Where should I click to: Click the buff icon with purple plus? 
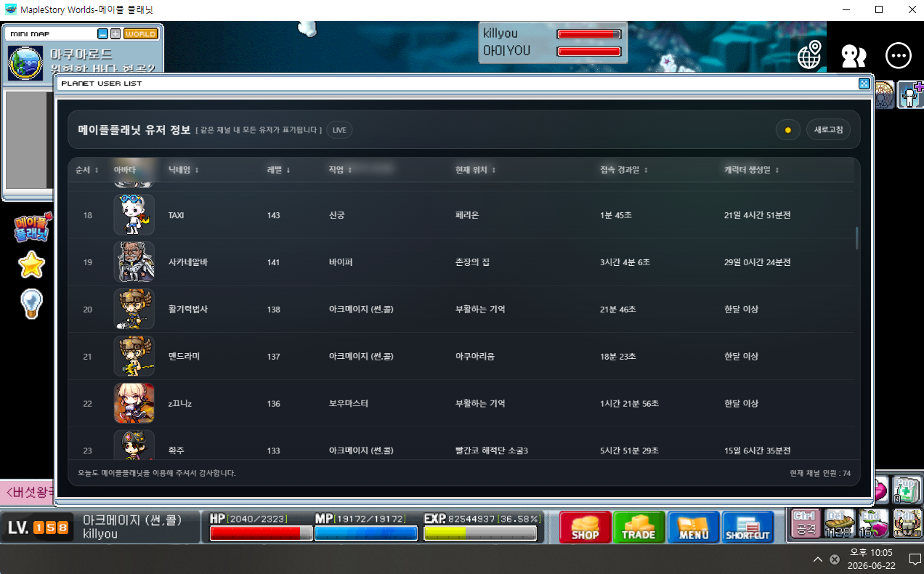910,94
